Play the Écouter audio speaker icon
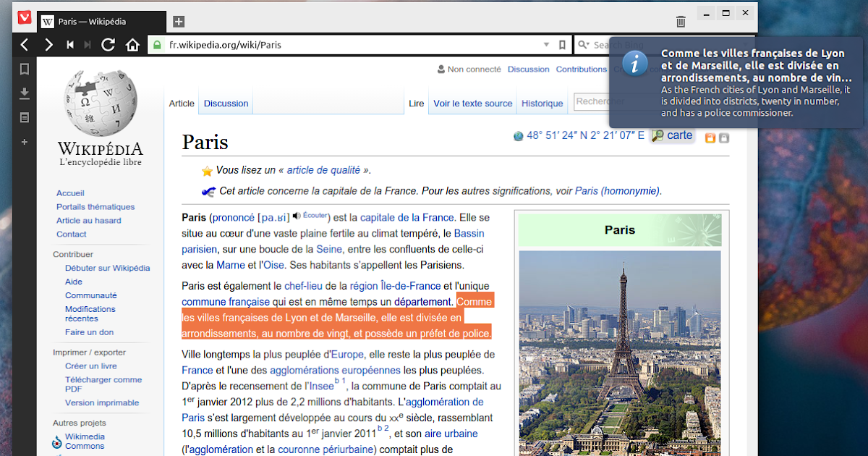 point(297,216)
